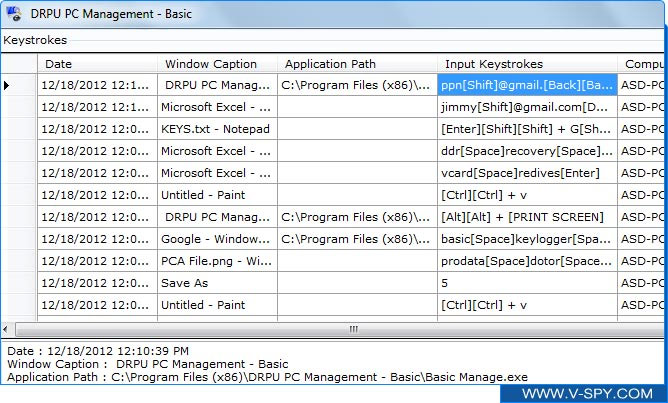The width and height of the screenshot is (668, 403).
Task: Select the prodata[Space]dotor keystrokes cell
Action: [527, 261]
